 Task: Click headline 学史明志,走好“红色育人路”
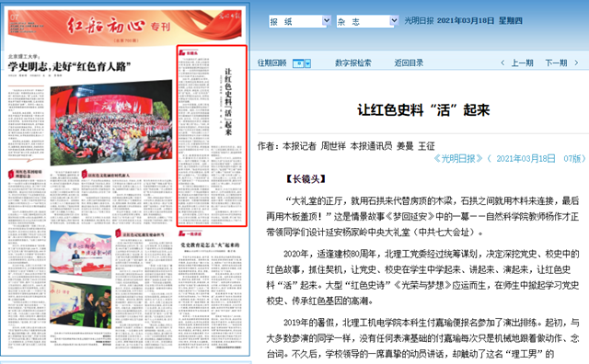tap(70, 67)
